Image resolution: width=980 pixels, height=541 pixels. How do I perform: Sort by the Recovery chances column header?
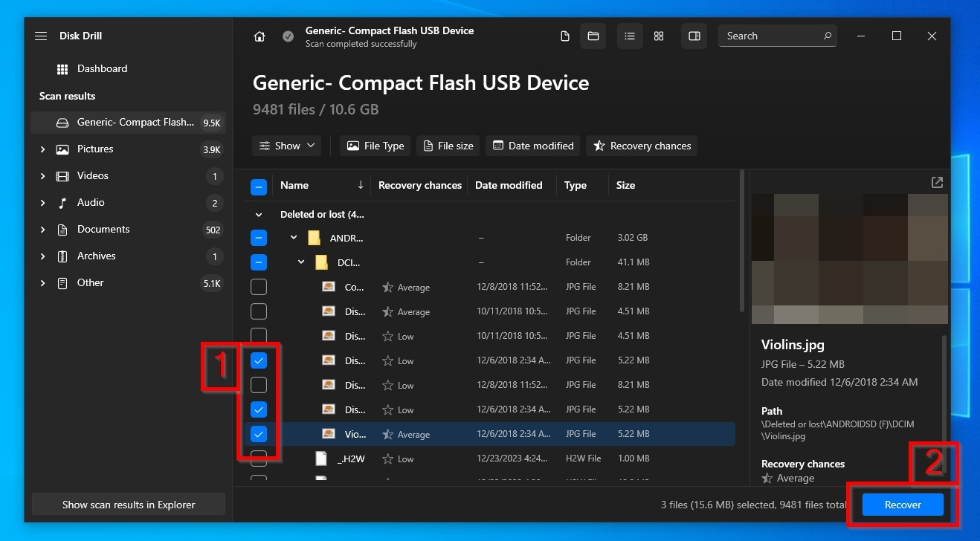(x=420, y=185)
